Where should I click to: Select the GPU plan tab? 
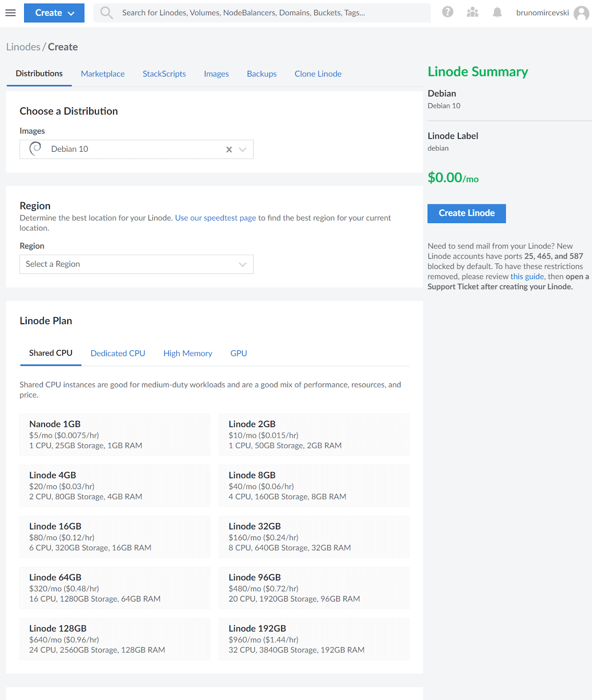click(x=239, y=353)
